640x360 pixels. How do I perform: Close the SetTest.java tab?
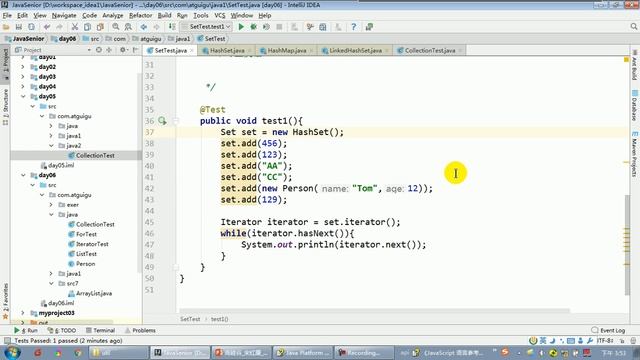point(192,51)
